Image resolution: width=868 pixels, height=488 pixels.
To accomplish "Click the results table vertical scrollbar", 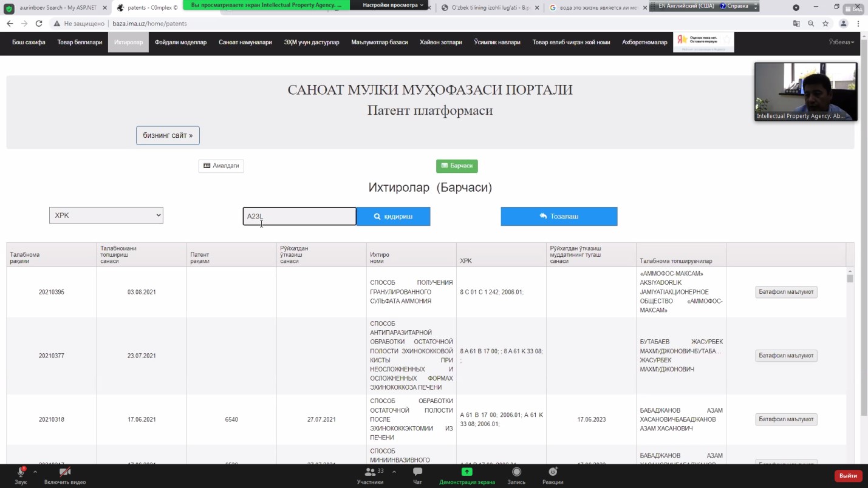I will [x=850, y=364].
